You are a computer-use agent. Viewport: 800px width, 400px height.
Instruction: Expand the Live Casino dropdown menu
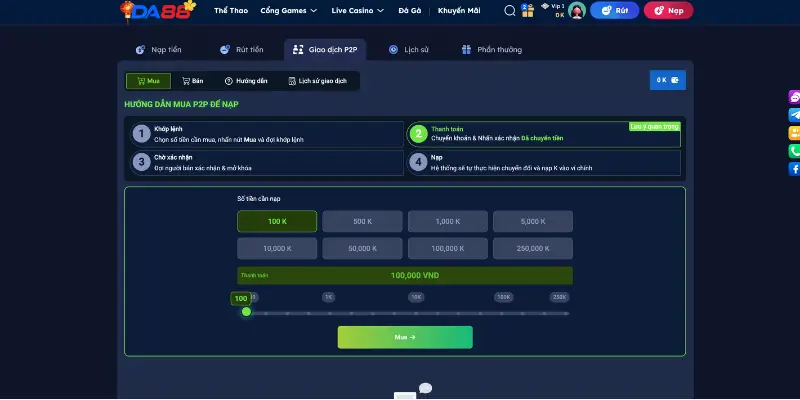click(x=359, y=11)
